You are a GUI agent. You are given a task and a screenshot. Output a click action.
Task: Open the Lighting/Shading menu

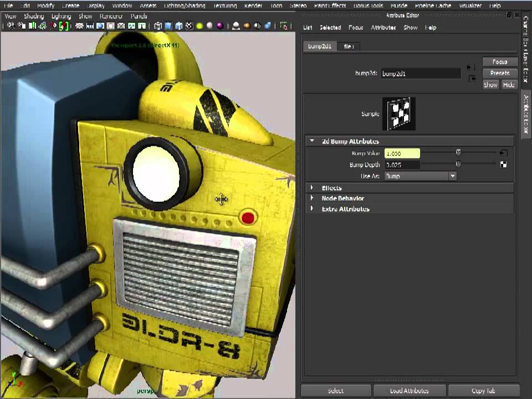coord(185,6)
